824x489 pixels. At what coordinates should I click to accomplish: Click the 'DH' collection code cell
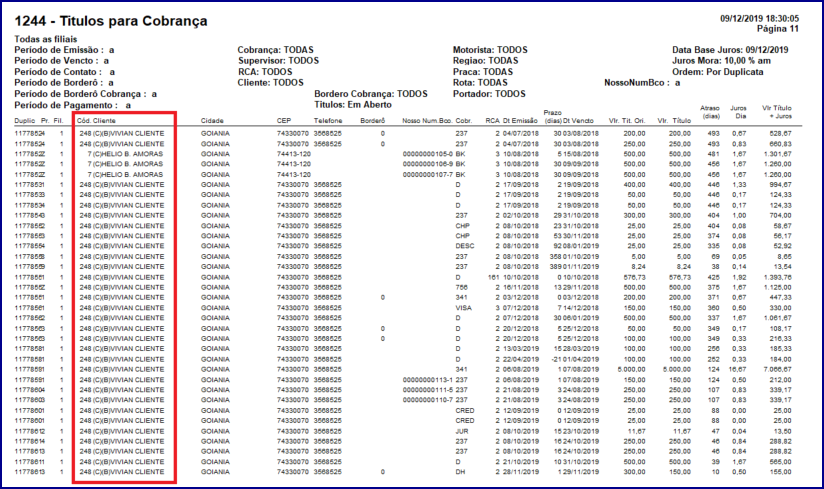tap(460, 472)
